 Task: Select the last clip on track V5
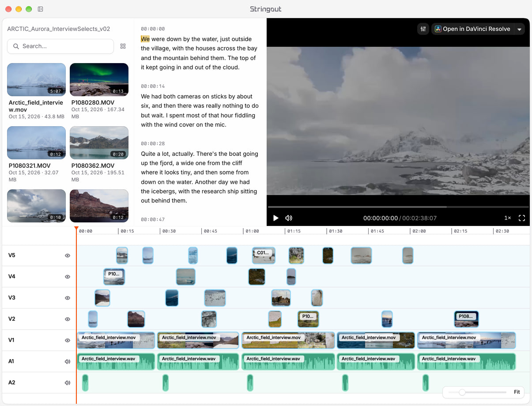408,256
